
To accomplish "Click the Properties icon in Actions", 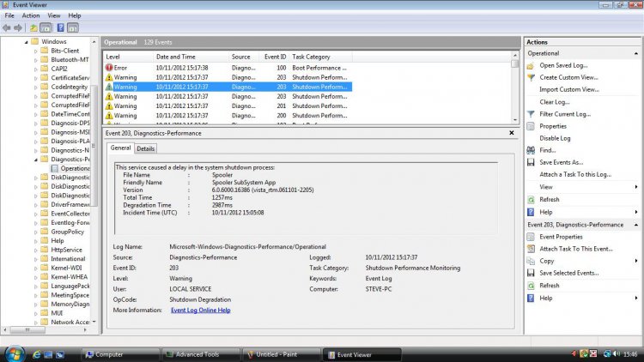I will pos(531,126).
